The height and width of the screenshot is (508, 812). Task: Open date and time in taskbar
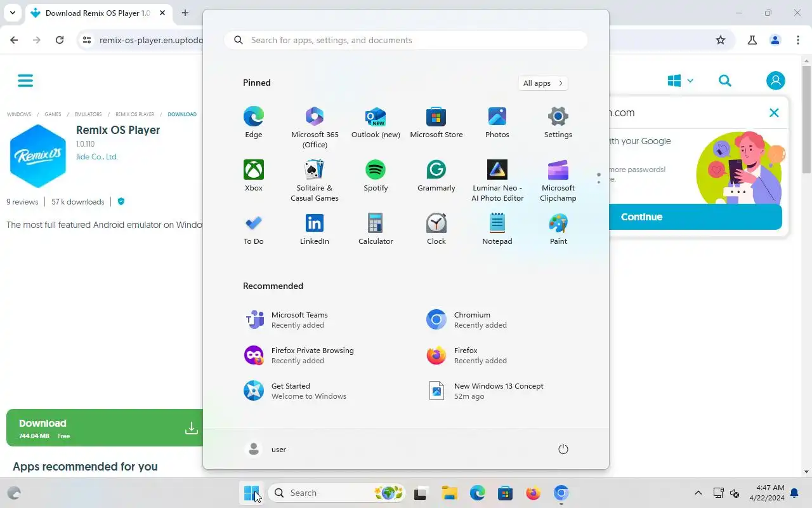pyautogui.click(x=766, y=493)
